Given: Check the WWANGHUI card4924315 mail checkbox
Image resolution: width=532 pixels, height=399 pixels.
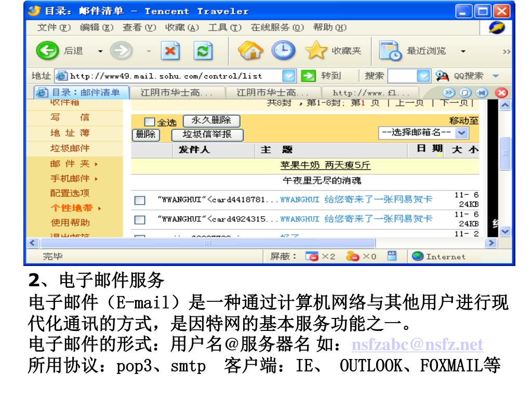Looking at the screenshot, I should (140, 220).
